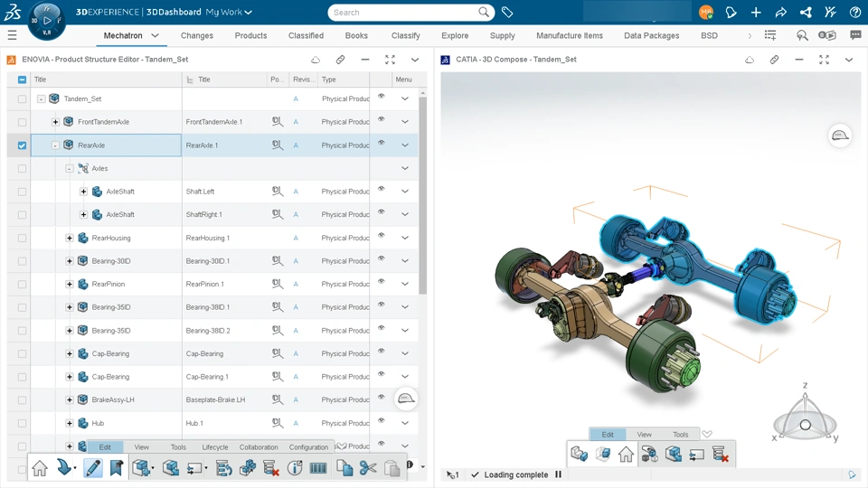This screenshot has height=488, width=868.
Task: Click the Paste clipboard icon
Action: (x=392, y=469)
